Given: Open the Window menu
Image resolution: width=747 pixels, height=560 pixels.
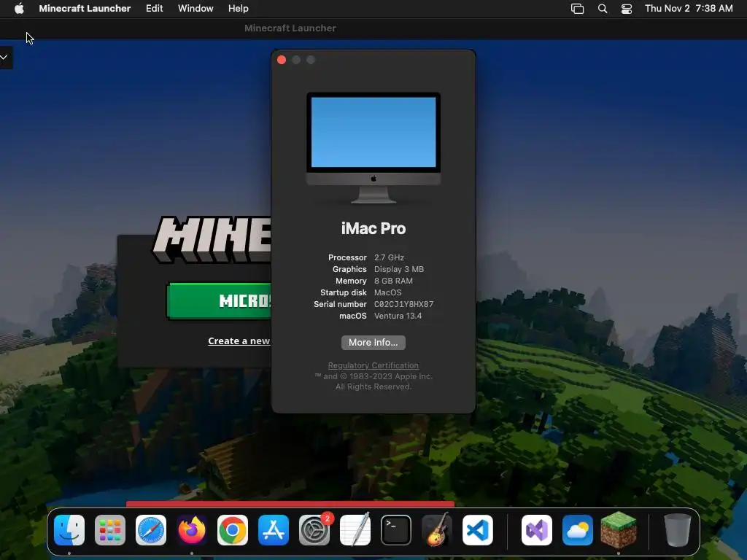Looking at the screenshot, I should coord(196,9).
